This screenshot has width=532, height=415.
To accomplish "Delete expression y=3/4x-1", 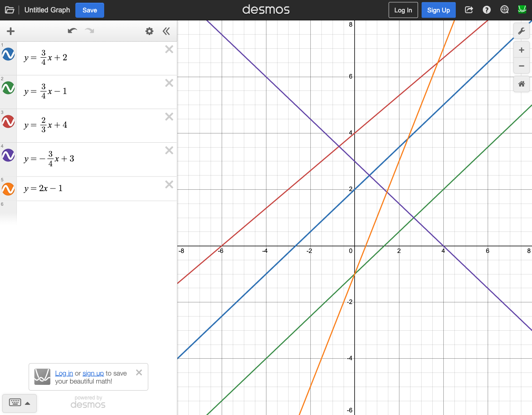I will 169,83.
